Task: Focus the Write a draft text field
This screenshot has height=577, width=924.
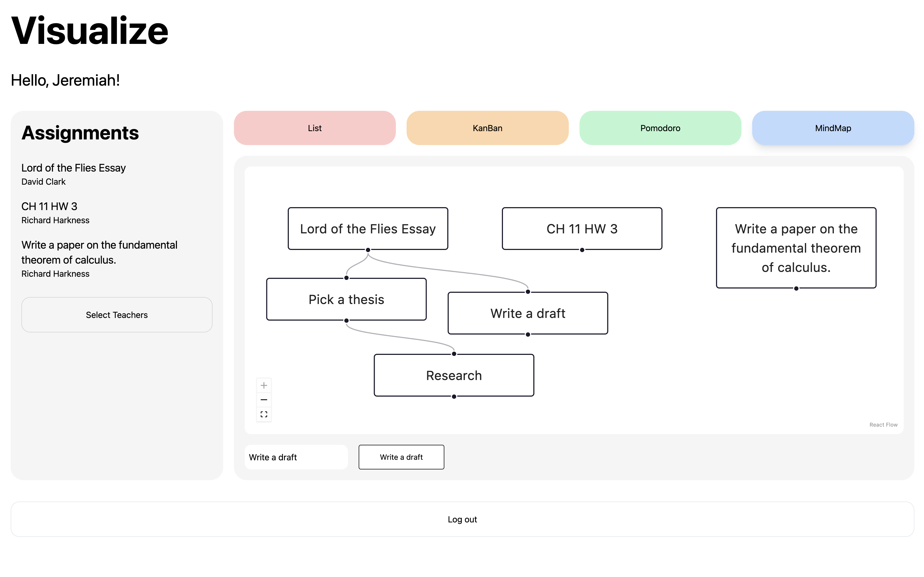Action: click(296, 457)
